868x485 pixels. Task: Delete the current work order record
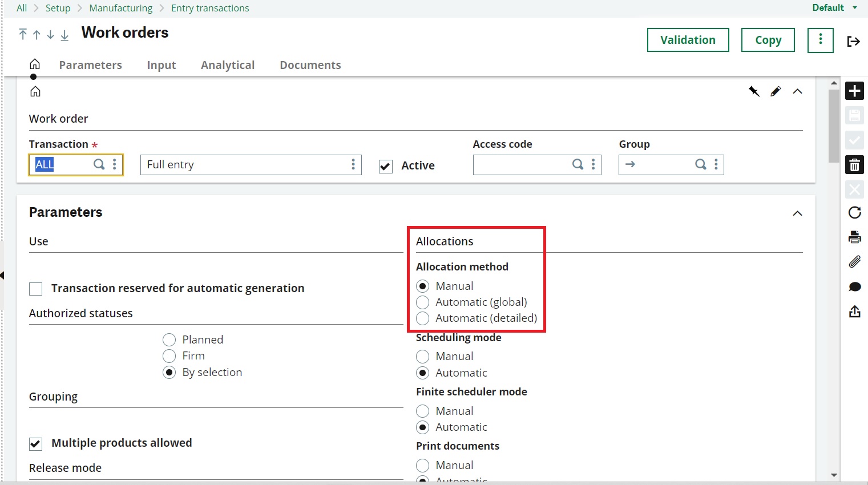click(854, 164)
